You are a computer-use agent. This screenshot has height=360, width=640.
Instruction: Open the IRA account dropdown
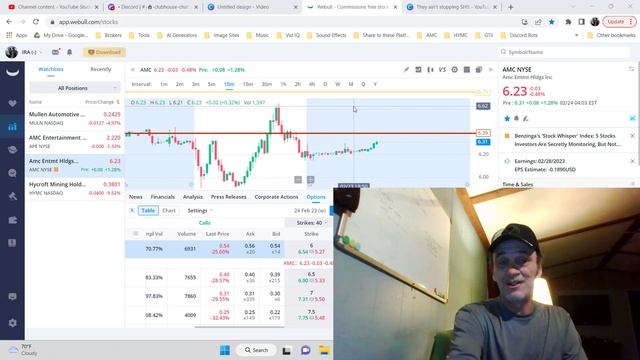click(32, 52)
